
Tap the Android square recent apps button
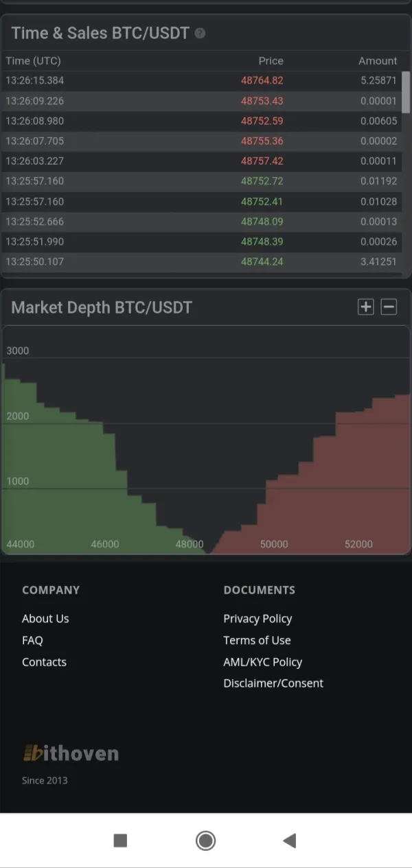pos(120,841)
